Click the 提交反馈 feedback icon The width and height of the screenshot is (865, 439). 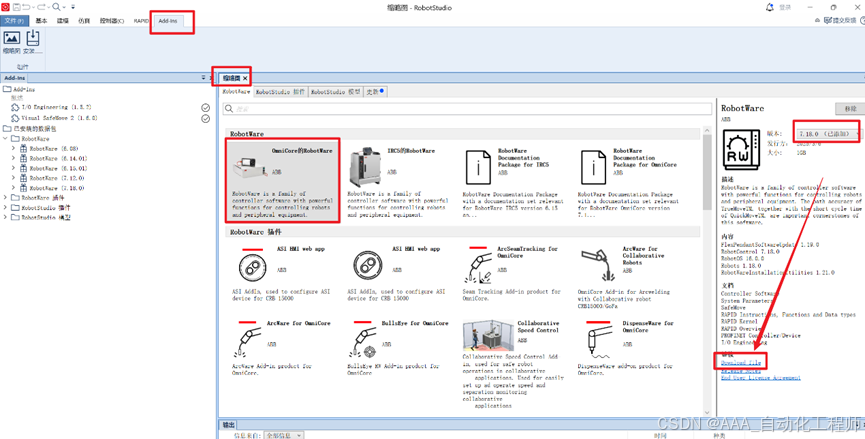(x=828, y=20)
